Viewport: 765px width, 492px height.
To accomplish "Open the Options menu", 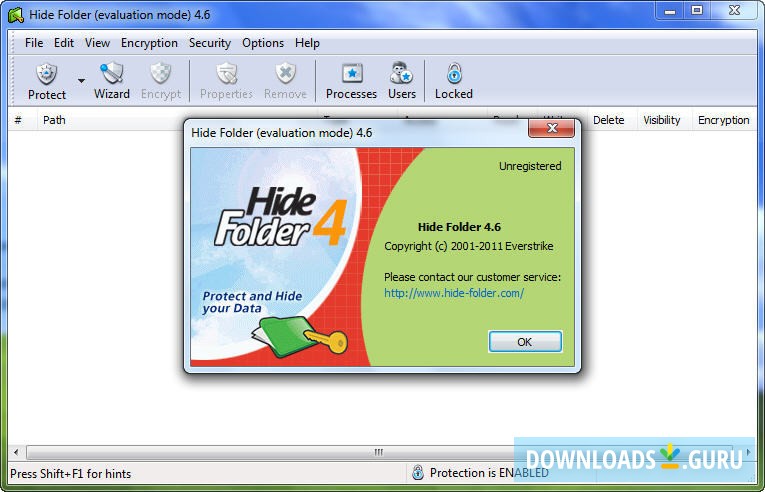I will (263, 43).
